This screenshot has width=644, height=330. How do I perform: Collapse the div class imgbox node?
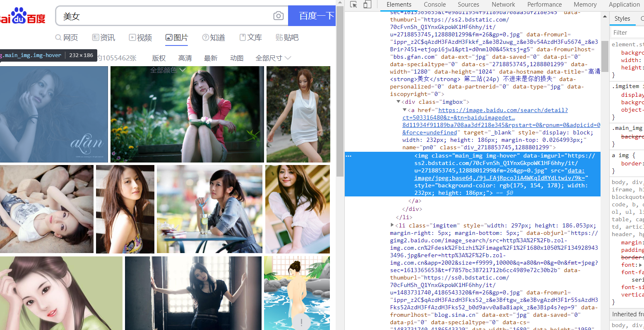pyautogui.click(x=399, y=102)
